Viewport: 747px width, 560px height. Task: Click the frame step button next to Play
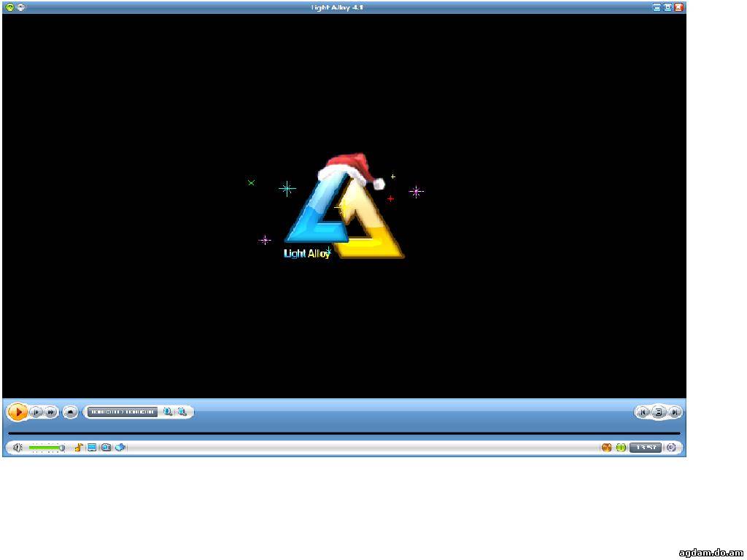[x=36, y=412]
